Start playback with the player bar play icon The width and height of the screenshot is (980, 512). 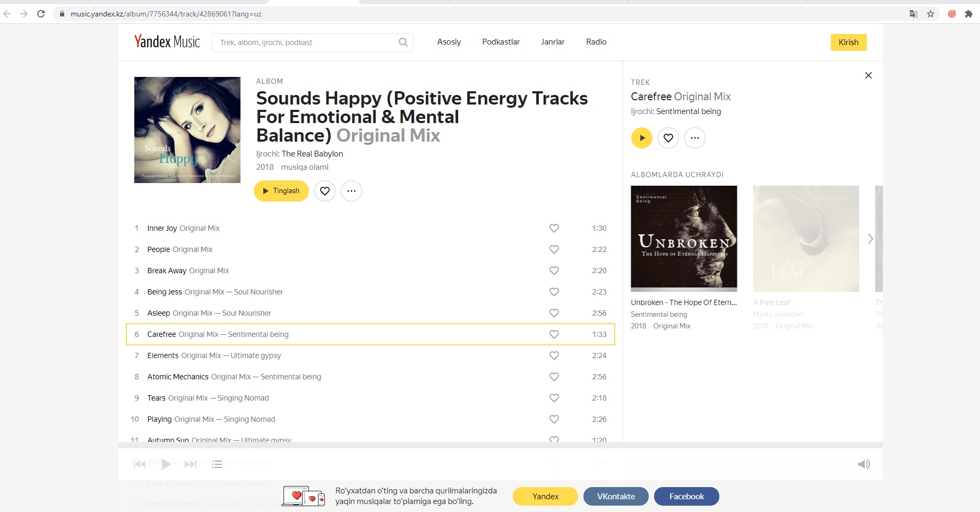(x=166, y=464)
